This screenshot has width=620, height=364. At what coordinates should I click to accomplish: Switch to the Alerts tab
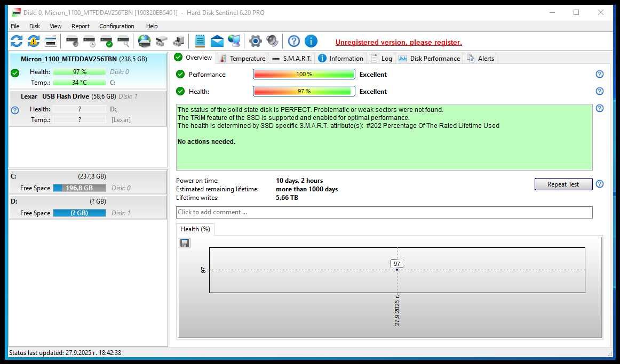tap(480, 59)
